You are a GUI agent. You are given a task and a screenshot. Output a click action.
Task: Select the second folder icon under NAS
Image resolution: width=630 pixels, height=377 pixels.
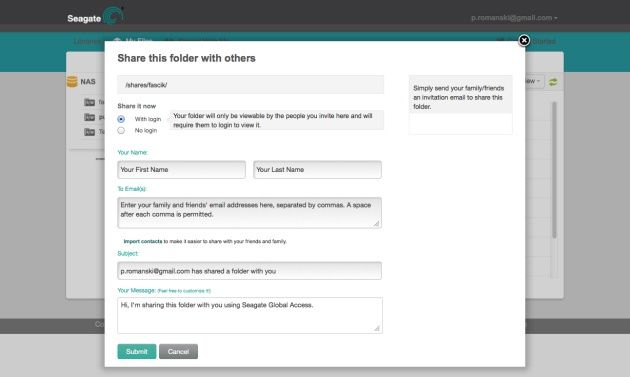(90, 117)
